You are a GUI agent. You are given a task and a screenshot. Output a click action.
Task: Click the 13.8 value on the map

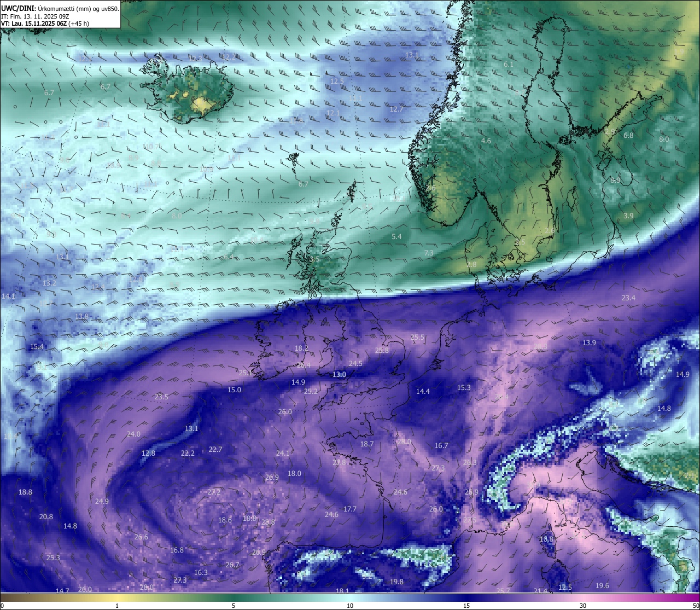(81, 317)
